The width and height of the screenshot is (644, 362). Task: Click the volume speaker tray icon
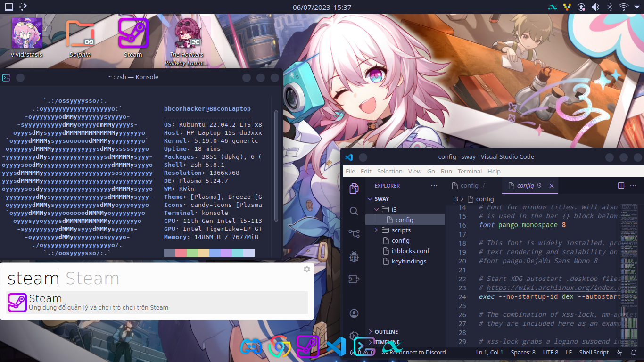point(595,7)
